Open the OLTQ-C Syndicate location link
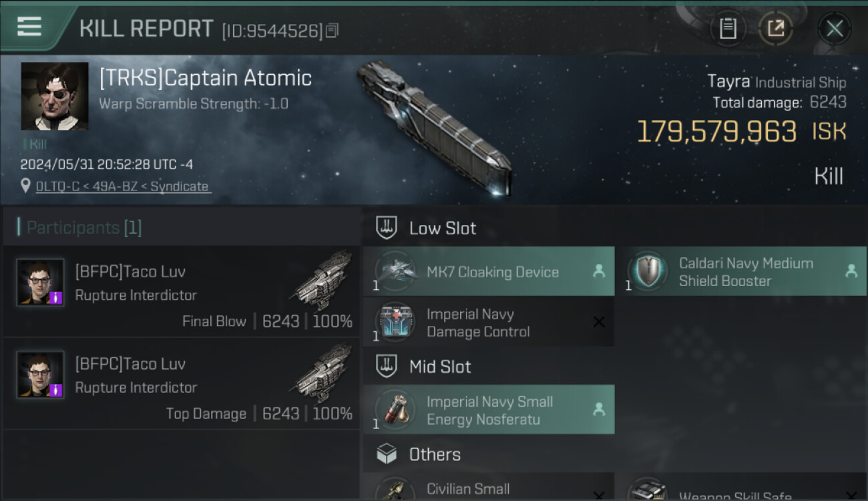 click(122, 186)
